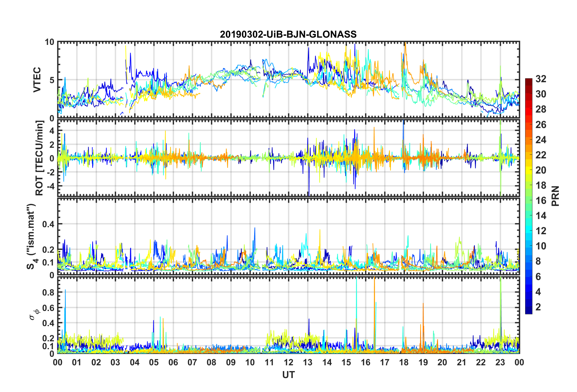The width and height of the screenshot is (577, 392).
Task: Click colorbar tick value 28
Action: tap(541, 109)
